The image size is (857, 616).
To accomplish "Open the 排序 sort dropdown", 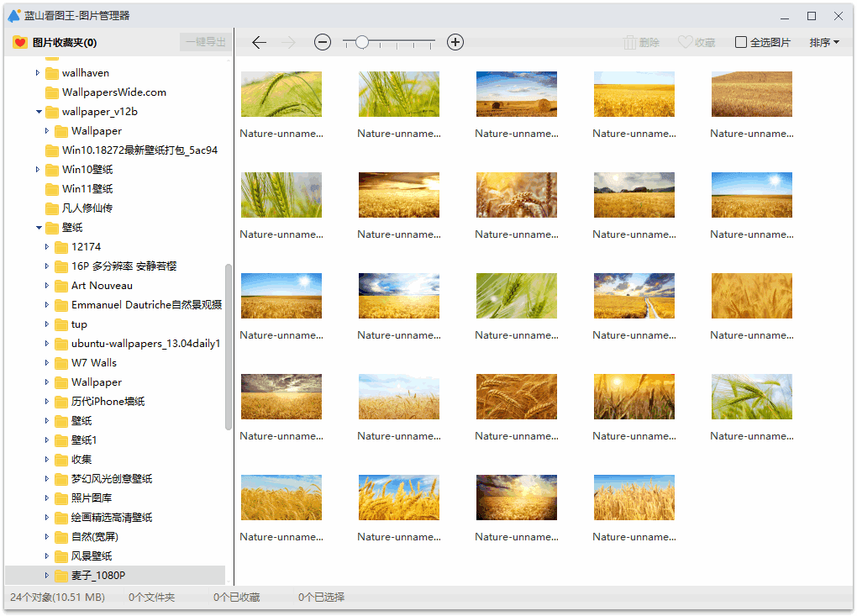I will (823, 42).
